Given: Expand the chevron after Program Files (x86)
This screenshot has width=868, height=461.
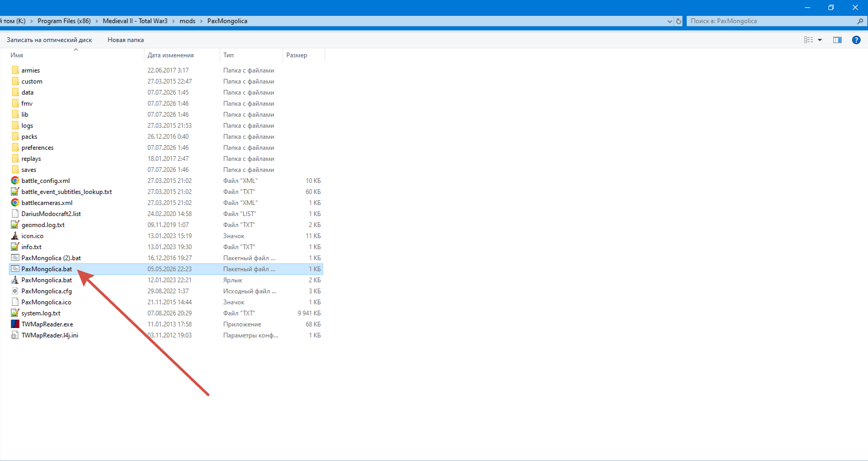Looking at the screenshot, I should (97, 21).
